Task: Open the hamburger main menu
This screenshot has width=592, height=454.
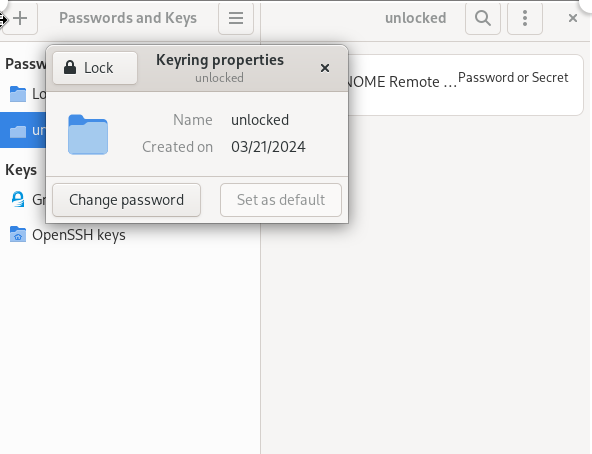Action: coord(236,18)
